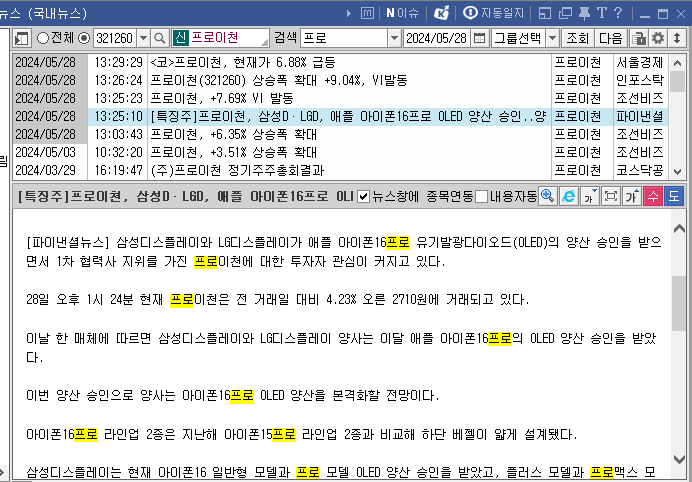Select the 전체 radio button
The height and width of the screenshot is (482, 692).
43,38
